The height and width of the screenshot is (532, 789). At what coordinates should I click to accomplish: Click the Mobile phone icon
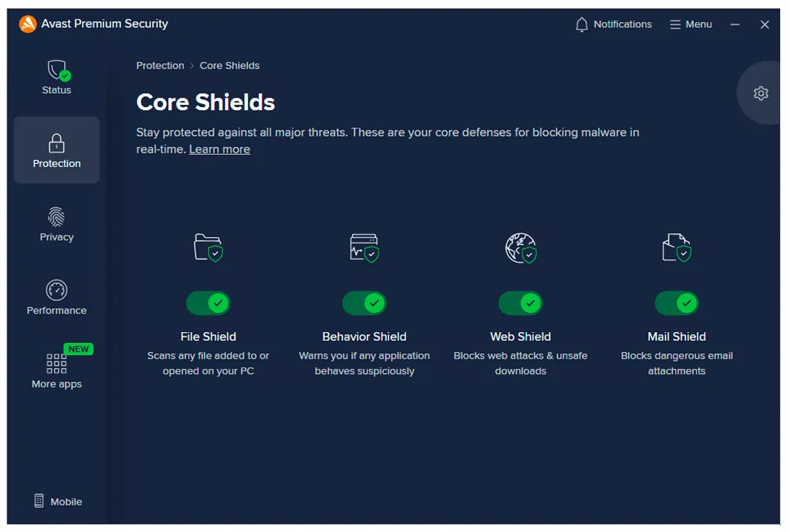click(x=38, y=501)
